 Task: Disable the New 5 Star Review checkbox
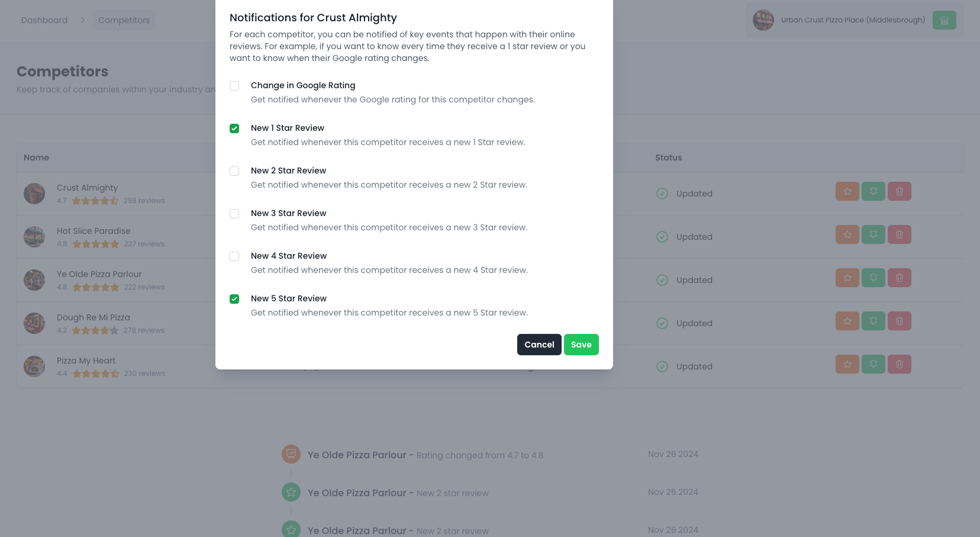[234, 299]
